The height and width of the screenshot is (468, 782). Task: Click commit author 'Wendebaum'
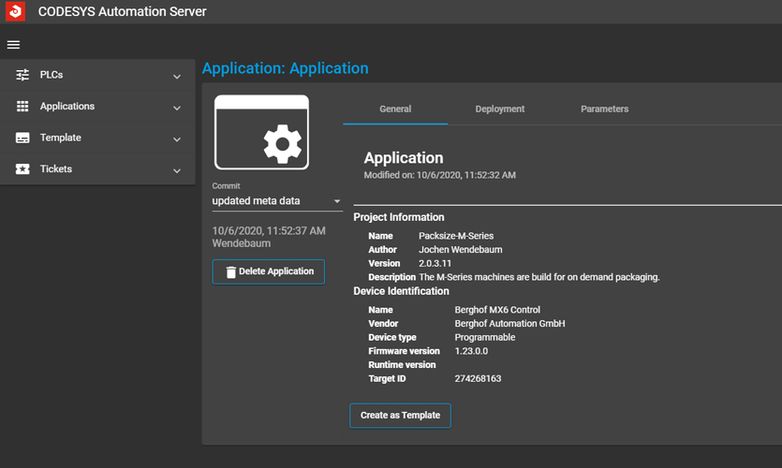[x=241, y=243]
